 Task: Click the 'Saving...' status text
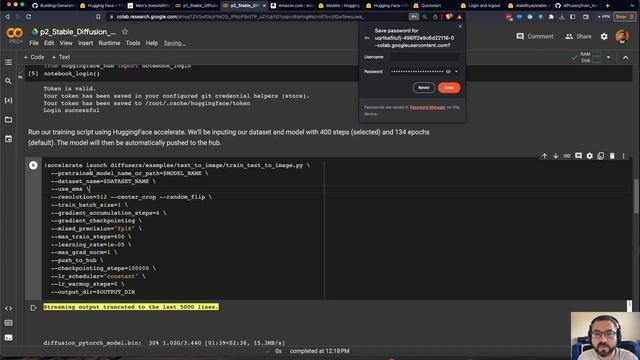point(174,43)
